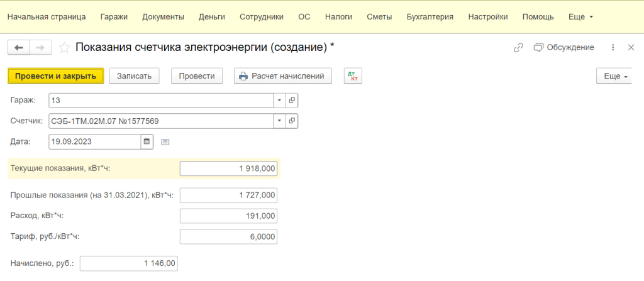Click the Записать button

pos(135,76)
